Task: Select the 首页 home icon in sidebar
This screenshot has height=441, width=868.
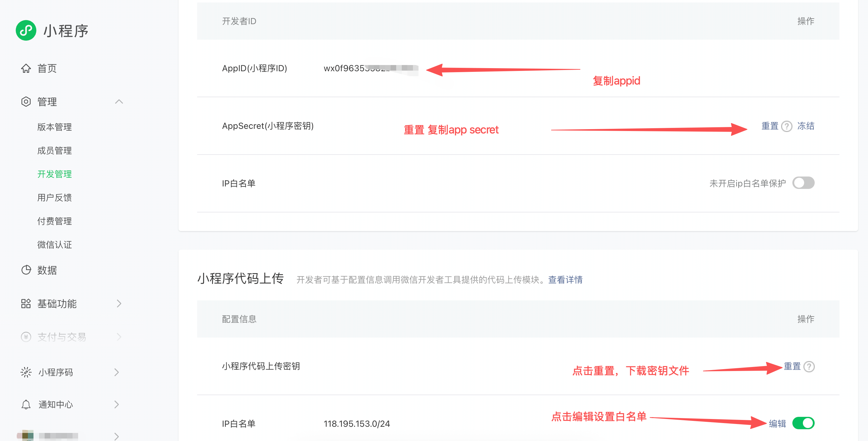Action: (26, 68)
